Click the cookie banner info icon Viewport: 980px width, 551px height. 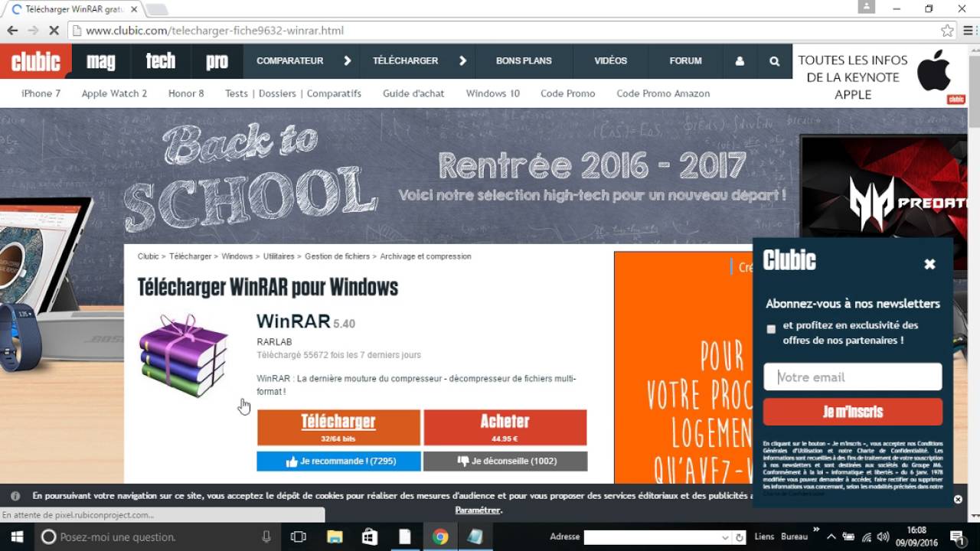pos(15,496)
